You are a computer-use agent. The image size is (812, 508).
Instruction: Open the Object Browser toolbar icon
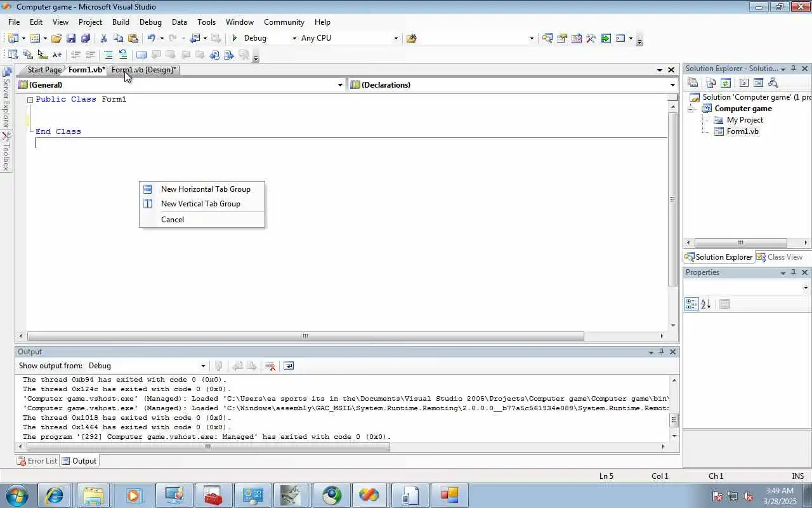tap(576, 38)
